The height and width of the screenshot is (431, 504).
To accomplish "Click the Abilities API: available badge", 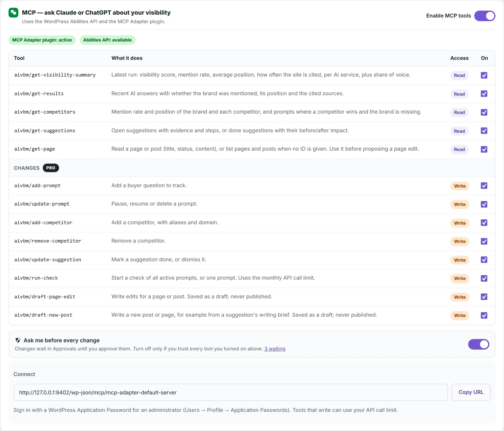I will click(x=108, y=40).
